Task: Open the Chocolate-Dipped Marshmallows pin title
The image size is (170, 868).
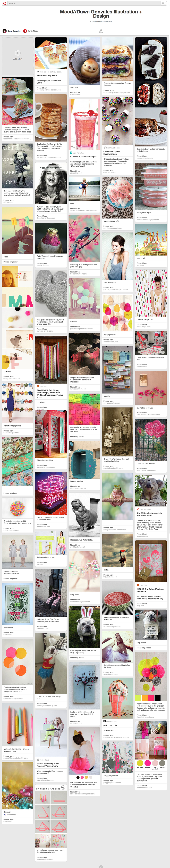Action: [112, 153]
